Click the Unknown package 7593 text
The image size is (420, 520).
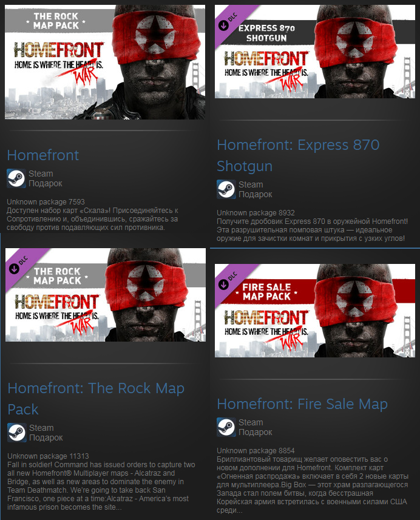tap(46, 201)
